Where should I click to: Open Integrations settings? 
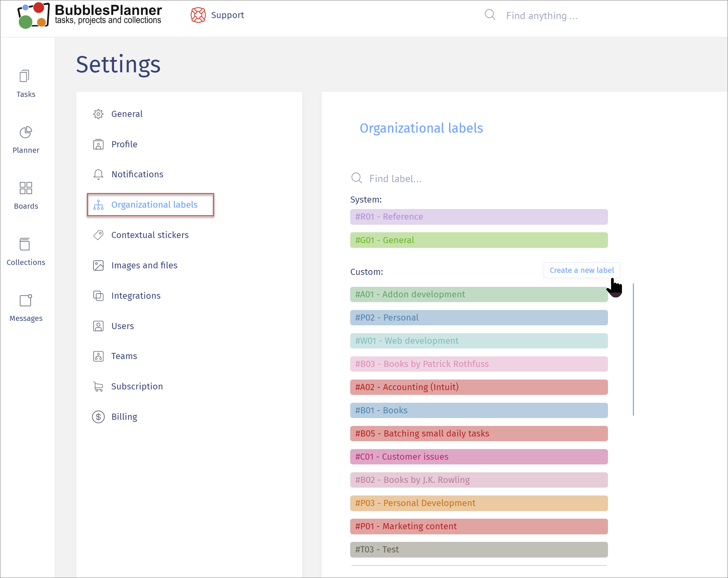coord(136,296)
